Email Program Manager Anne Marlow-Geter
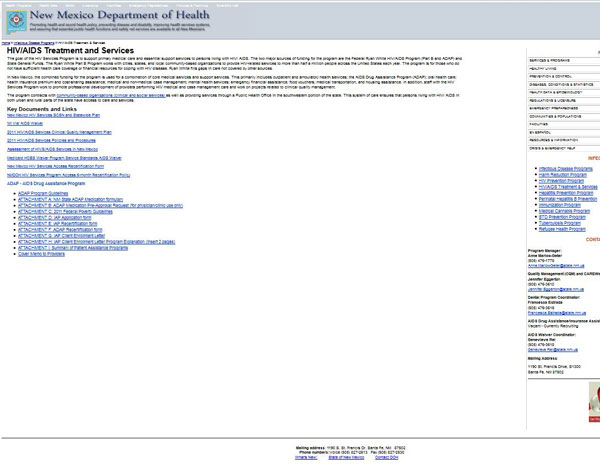The width and height of the screenshot is (600, 464). (x=556, y=266)
